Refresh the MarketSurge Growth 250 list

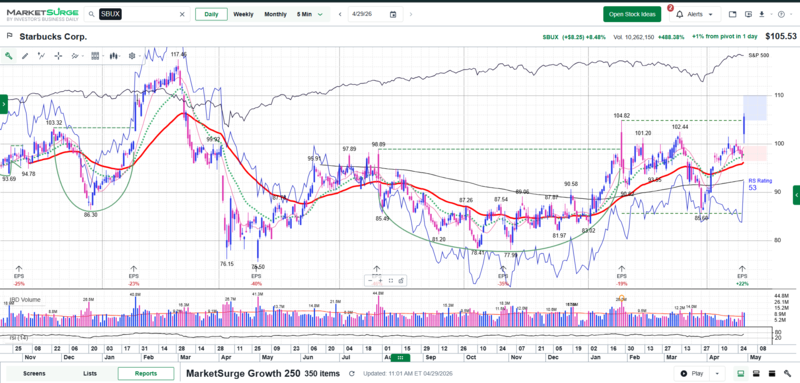352,374
